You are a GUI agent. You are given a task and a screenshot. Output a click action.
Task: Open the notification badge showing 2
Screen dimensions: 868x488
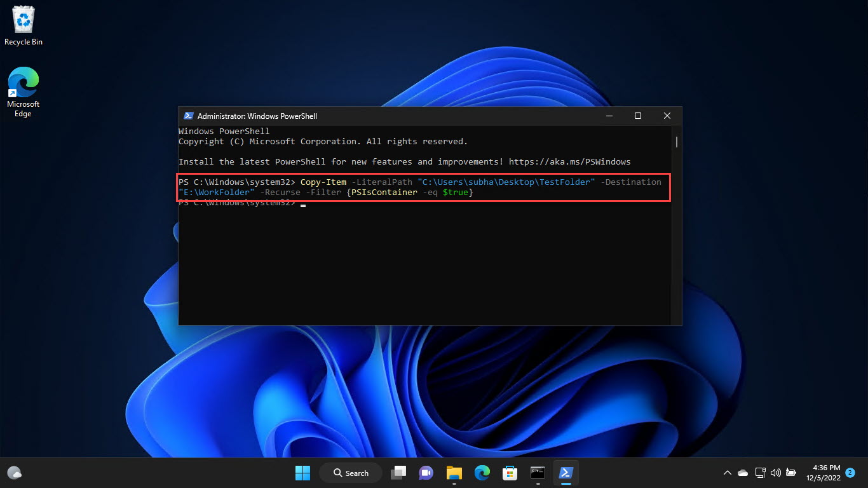tap(850, 473)
